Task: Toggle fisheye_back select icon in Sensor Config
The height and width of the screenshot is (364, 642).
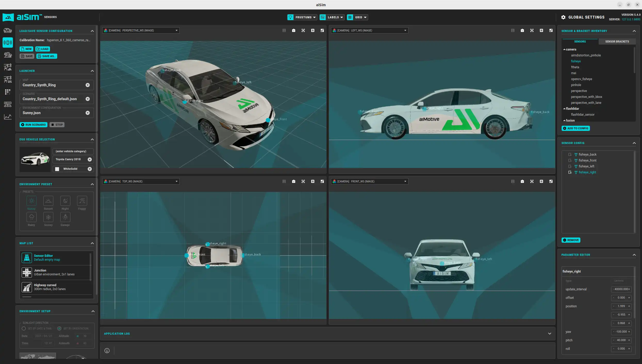Action: (x=570, y=155)
